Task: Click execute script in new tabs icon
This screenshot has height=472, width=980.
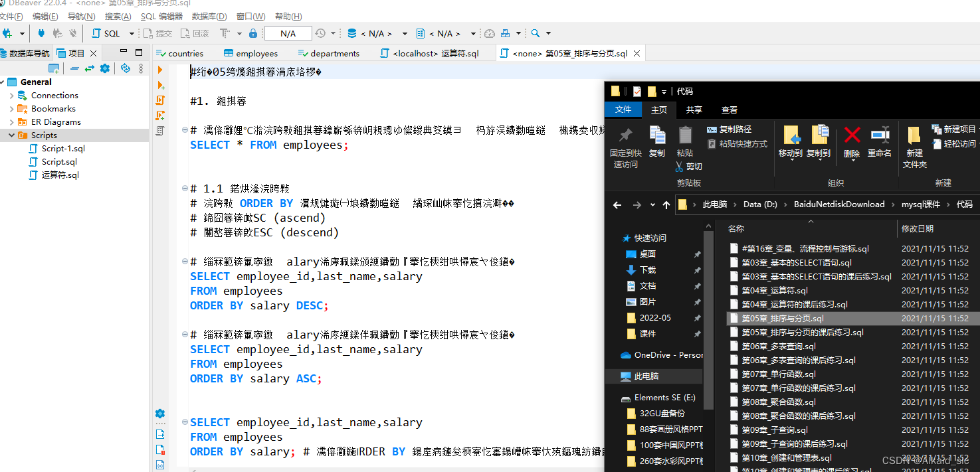Action: [160, 116]
